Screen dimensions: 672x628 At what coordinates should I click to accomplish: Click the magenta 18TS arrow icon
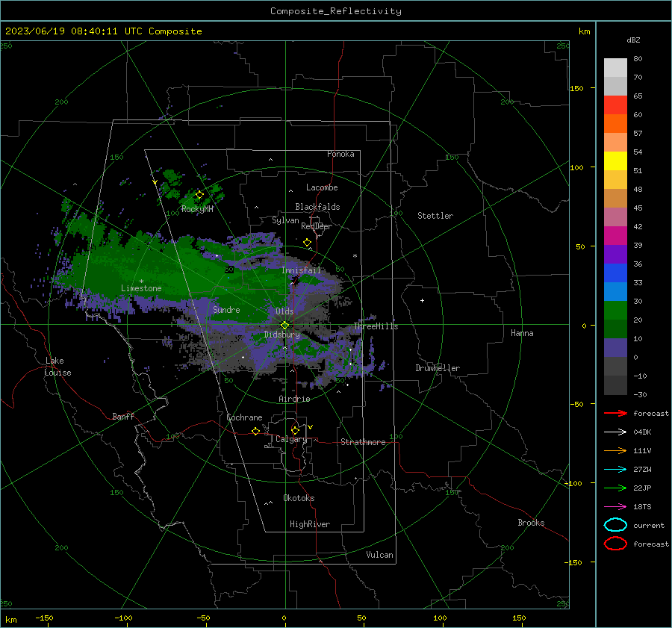tap(615, 507)
